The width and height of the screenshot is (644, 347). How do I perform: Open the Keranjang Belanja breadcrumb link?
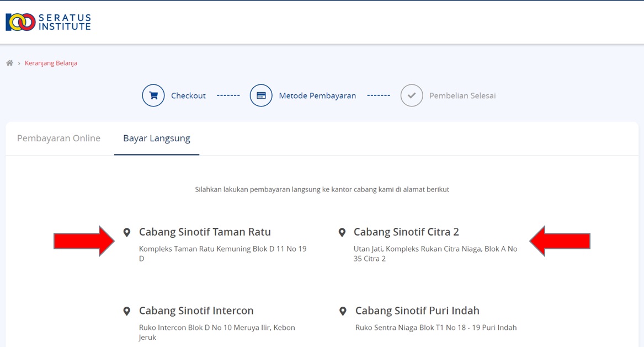coord(51,63)
